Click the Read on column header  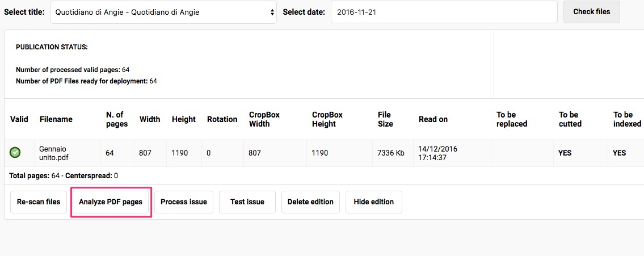tap(433, 119)
